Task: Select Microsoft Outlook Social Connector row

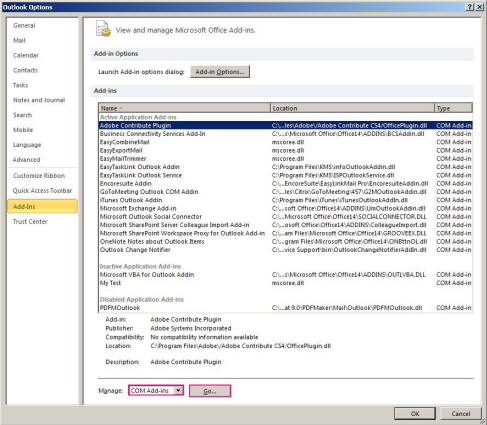Action: point(285,217)
